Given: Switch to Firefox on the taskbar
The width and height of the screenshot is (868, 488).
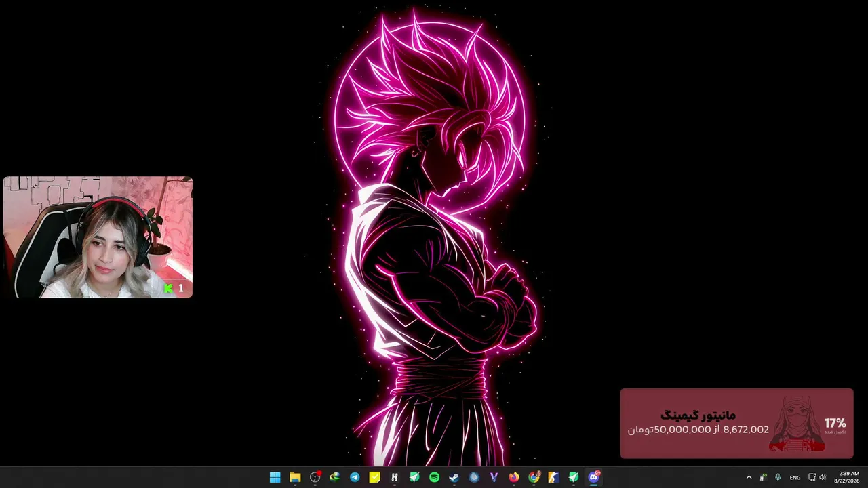Looking at the screenshot, I should click(513, 477).
